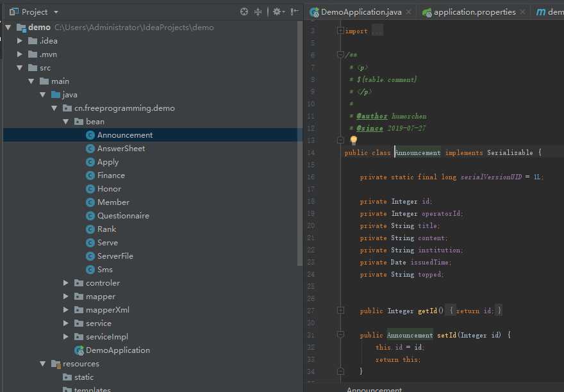The width and height of the screenshot is (564, 392).
Task: Click the Sms class icon
Action: coord(90,270)
